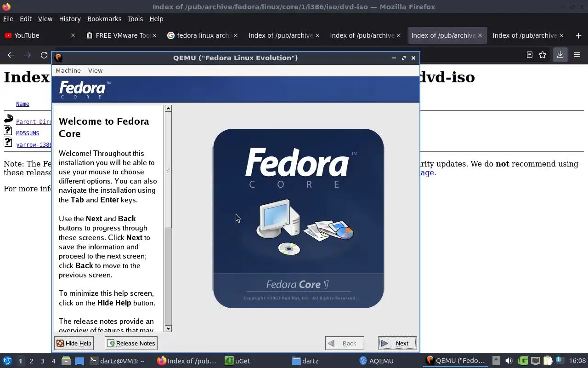
Task: Toggle Firefox reader view icon
Action: point(529,55)
